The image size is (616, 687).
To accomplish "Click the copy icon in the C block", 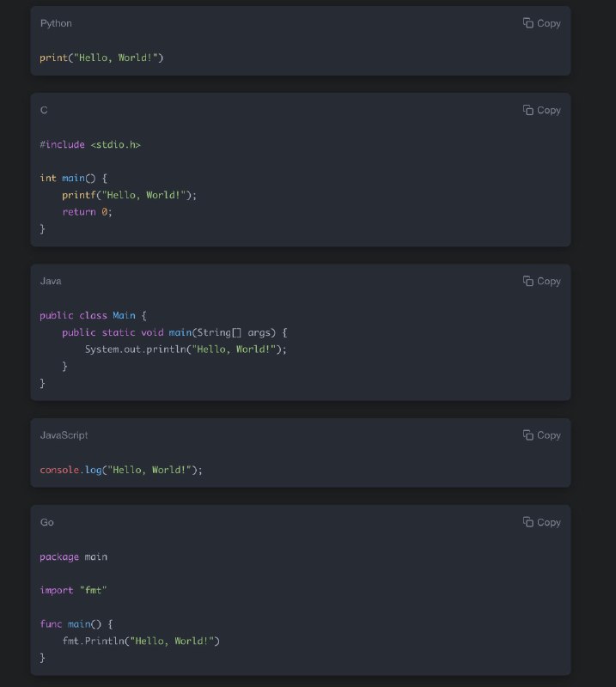I will 528,110.
